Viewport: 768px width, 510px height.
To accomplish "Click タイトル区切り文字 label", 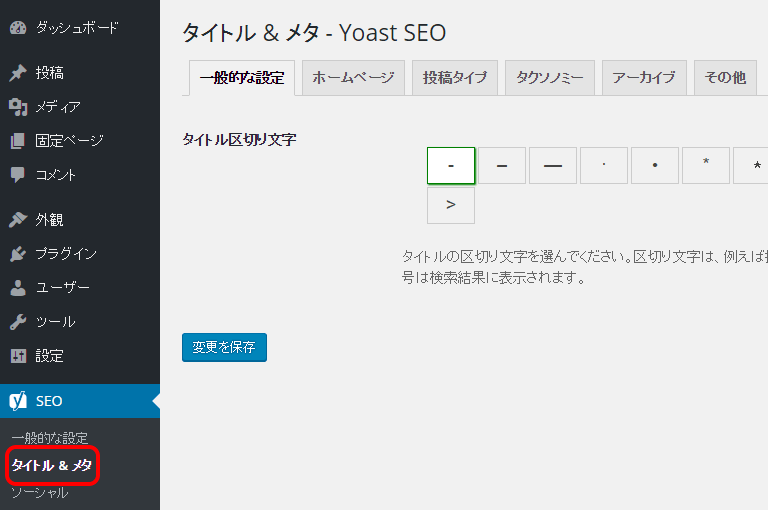I will (x=239, y=140).
